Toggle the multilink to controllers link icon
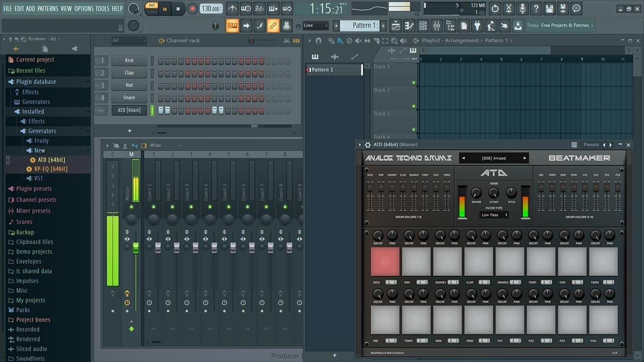Screen dimensions: 644x362 click(x=273, y=25)
